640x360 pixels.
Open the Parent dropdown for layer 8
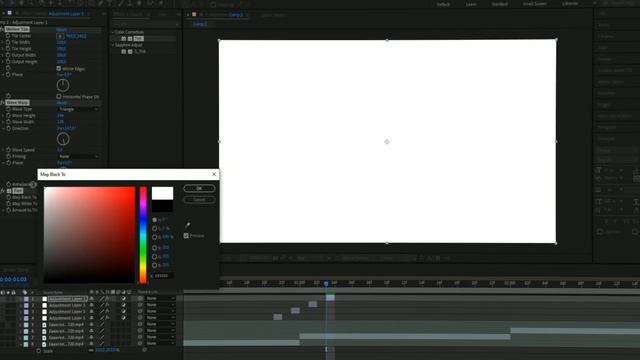pos(160,344)
